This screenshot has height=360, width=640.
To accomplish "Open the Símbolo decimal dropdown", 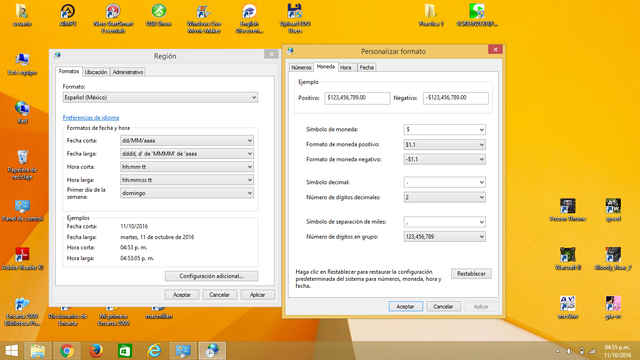I will click(x=444, y=182).
